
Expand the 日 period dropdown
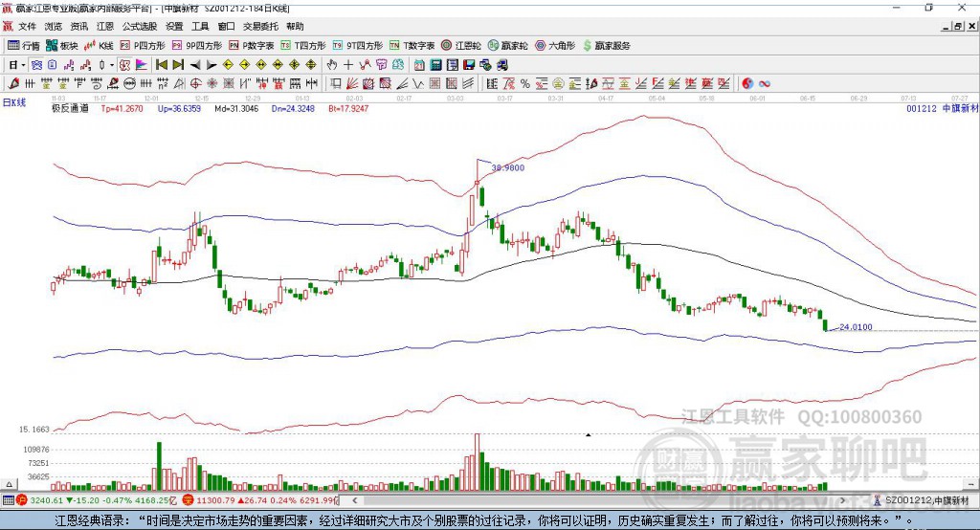pyautogui.click(x=23, y=65)
